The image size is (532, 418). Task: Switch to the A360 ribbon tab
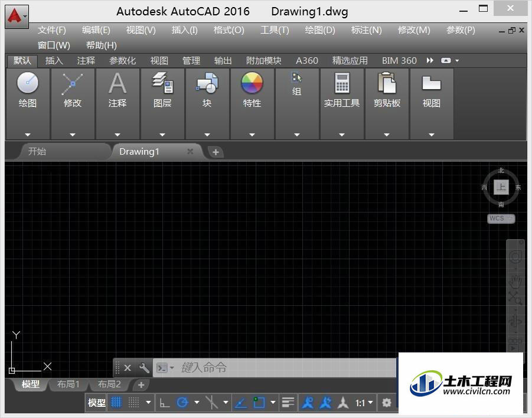tap(307, 61)
